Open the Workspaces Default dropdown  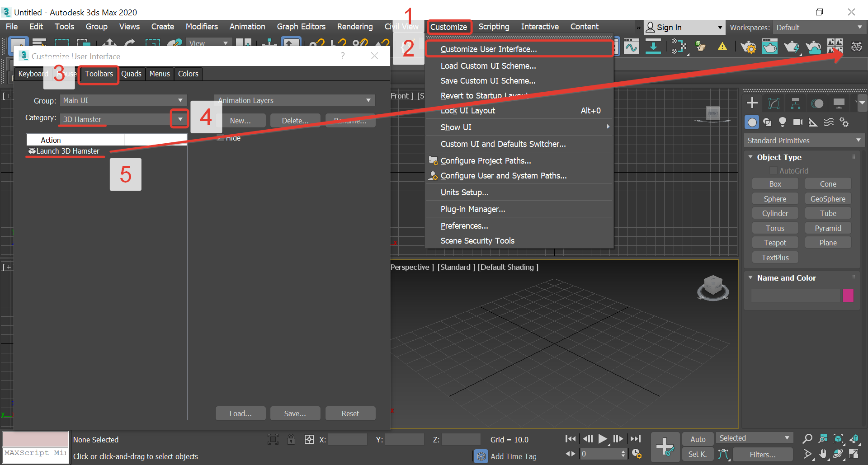pos(819,28)
